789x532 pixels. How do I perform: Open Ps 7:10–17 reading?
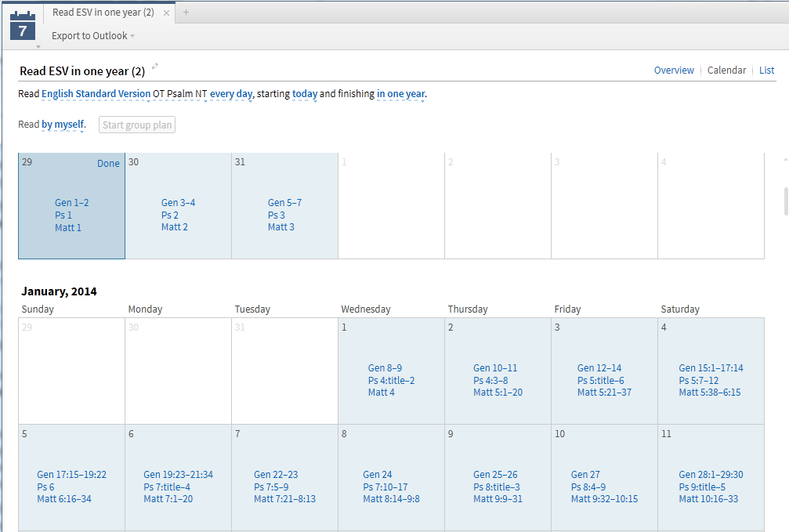[x=385, y=487]
